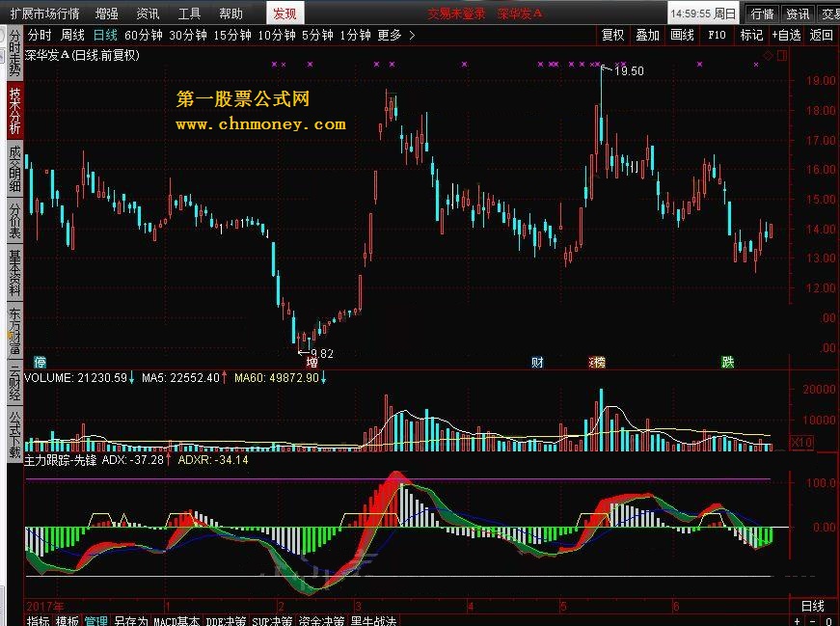Open the 工具 menu
Image resolution: width=840 pixels, height=626 pixels.
(x=189, y=13)
